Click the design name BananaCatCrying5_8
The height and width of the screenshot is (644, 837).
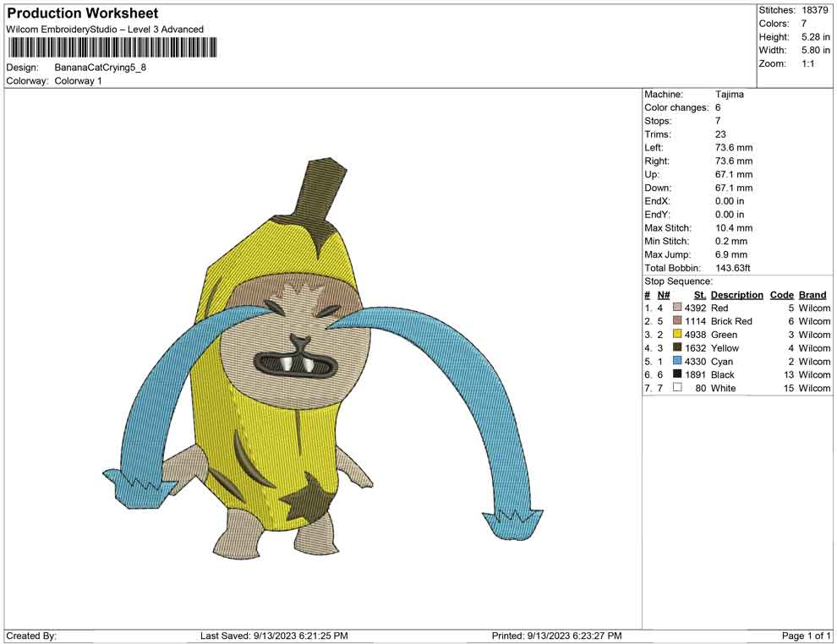(101, 68)
